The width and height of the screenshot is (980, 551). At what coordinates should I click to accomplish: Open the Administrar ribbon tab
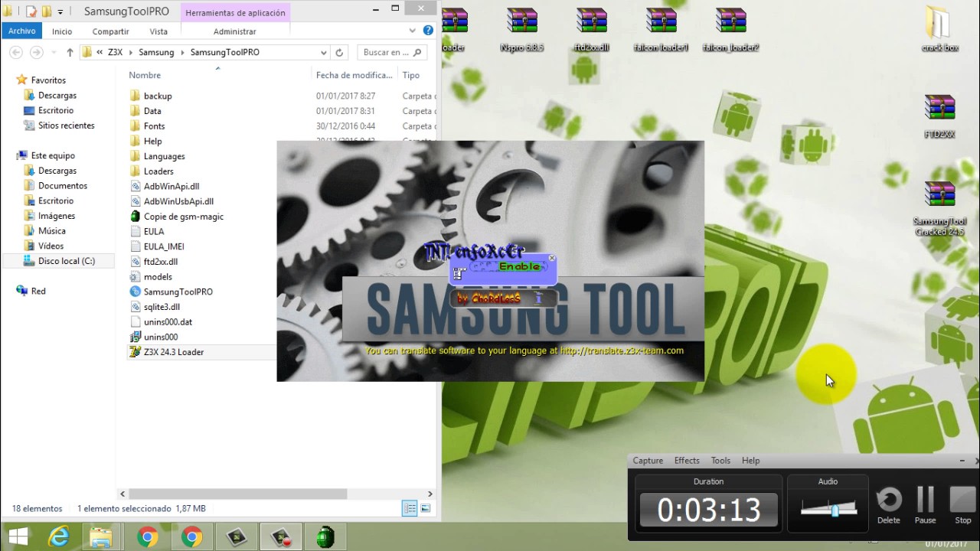pos(235,31)
